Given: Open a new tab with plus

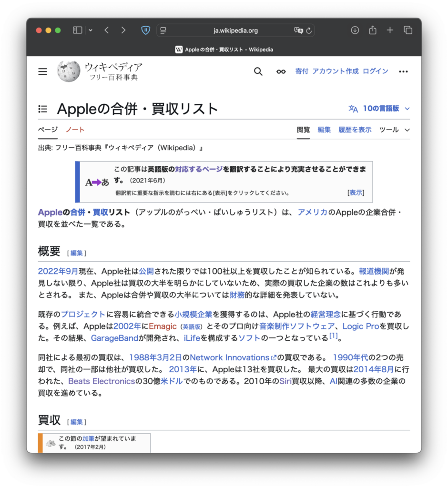Looking at the screenshot, I should click(x=390, y=30).
